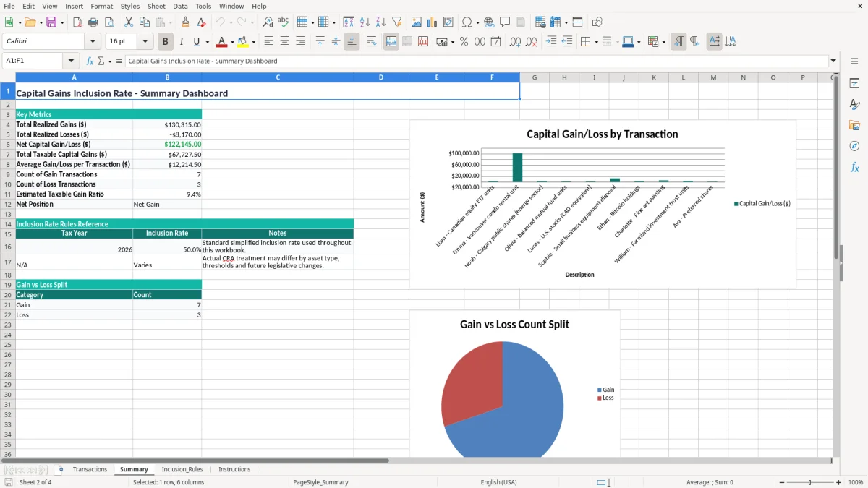Adjust the zoom slider

pyautogui.click(x=809, y=482)
